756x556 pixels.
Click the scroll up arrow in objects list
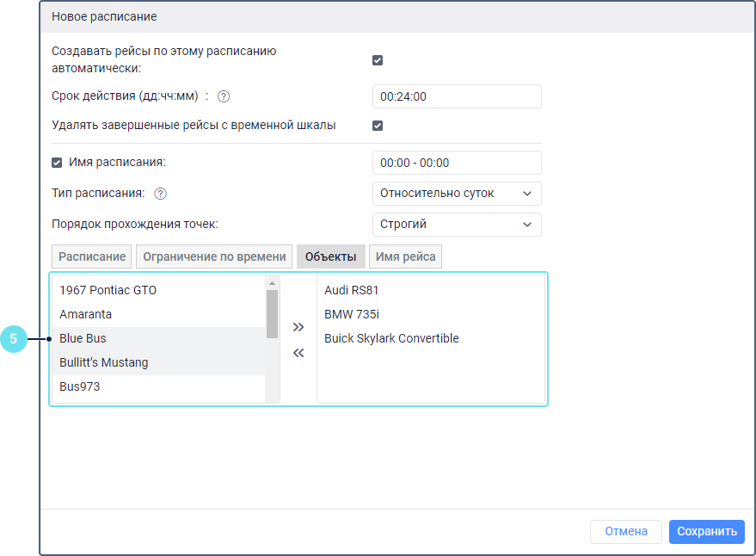click(273, 282)
